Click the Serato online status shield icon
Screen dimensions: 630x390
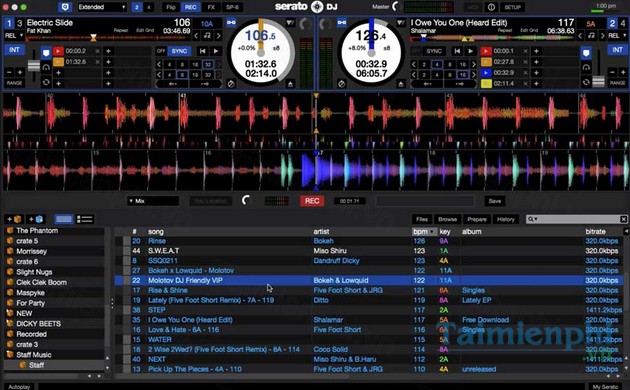[65, 7]
